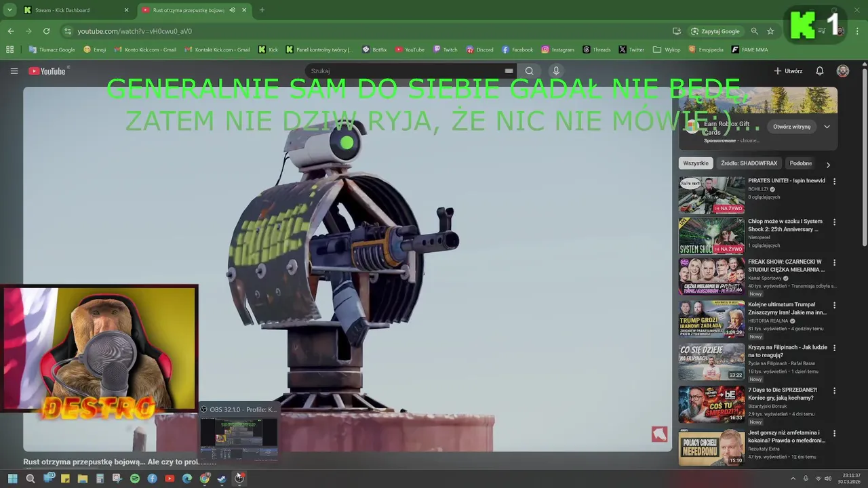Select the Podobne filter chip
This screenshot has width=868, height=488.
tap(801, 163)
